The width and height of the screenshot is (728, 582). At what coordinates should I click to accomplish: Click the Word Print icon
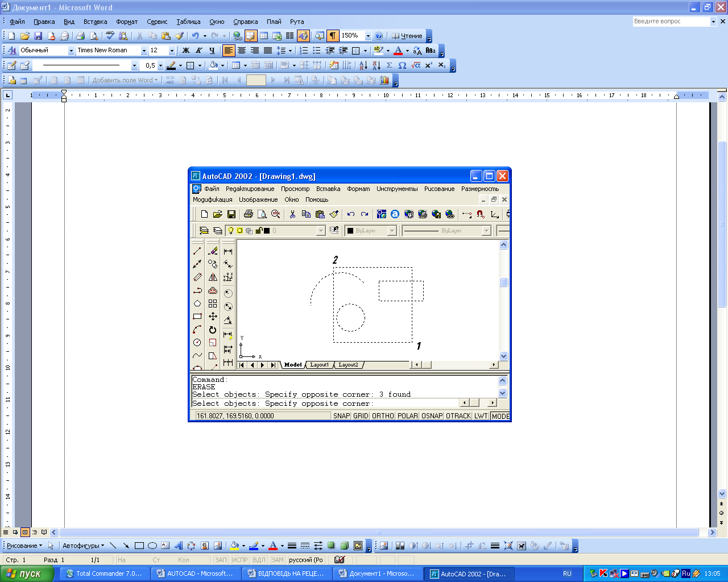tap(80, 36)
